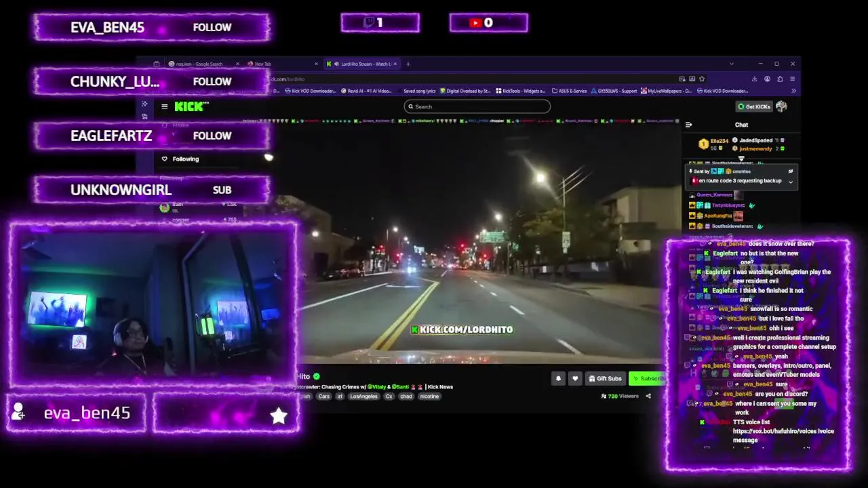
Task: Click the share icon next to Viewers
Action: (x=648, y=396)
